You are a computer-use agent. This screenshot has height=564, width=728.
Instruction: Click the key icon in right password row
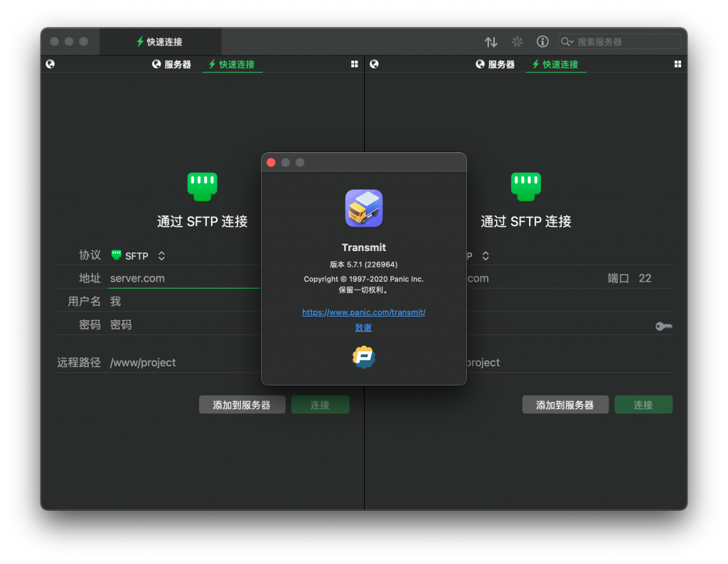point(664,326)
